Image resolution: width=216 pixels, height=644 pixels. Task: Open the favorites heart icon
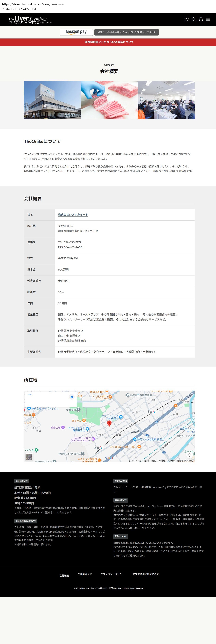click(186, 19)
